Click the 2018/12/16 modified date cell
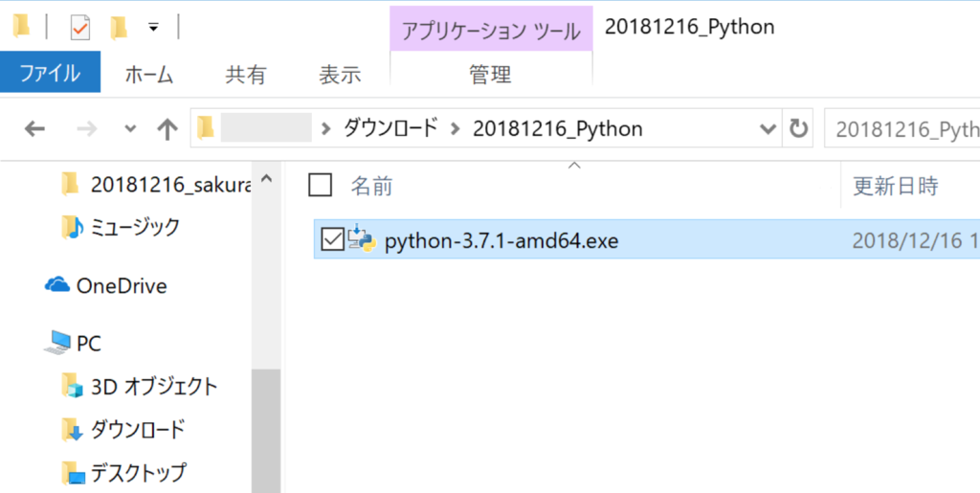 pos(916,240)
